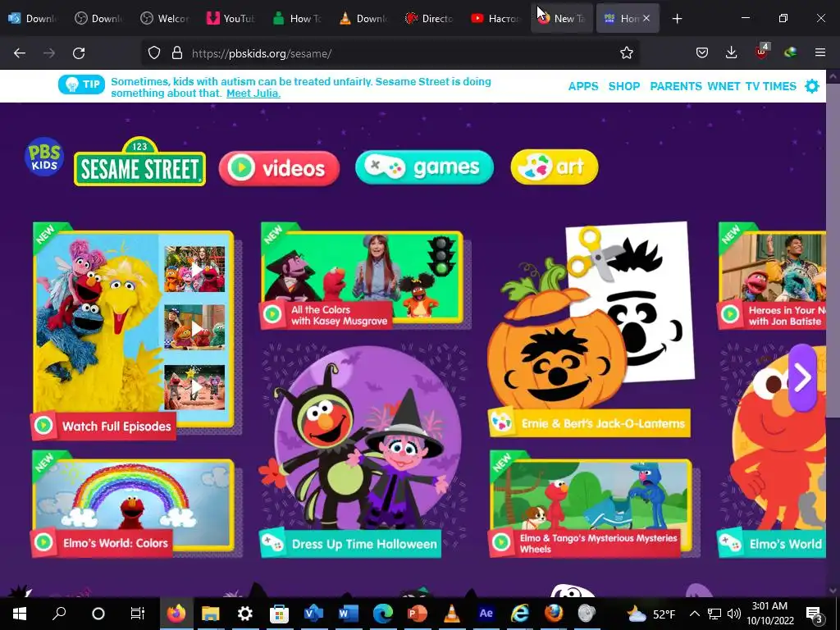Viewport: 840px width, 630px height.
Task: Reload the current page
Action: (79, 53)
